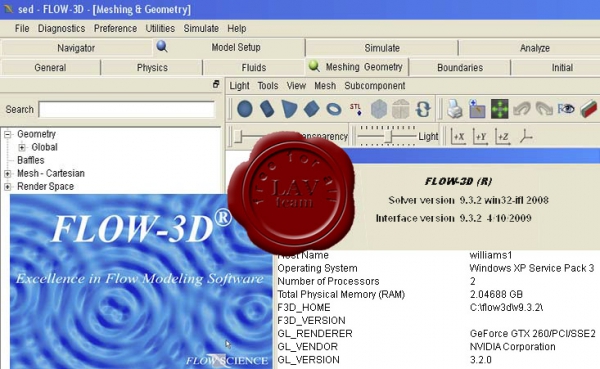
Task: Click the green arrows fit-view icon
Action: point(499,109)
